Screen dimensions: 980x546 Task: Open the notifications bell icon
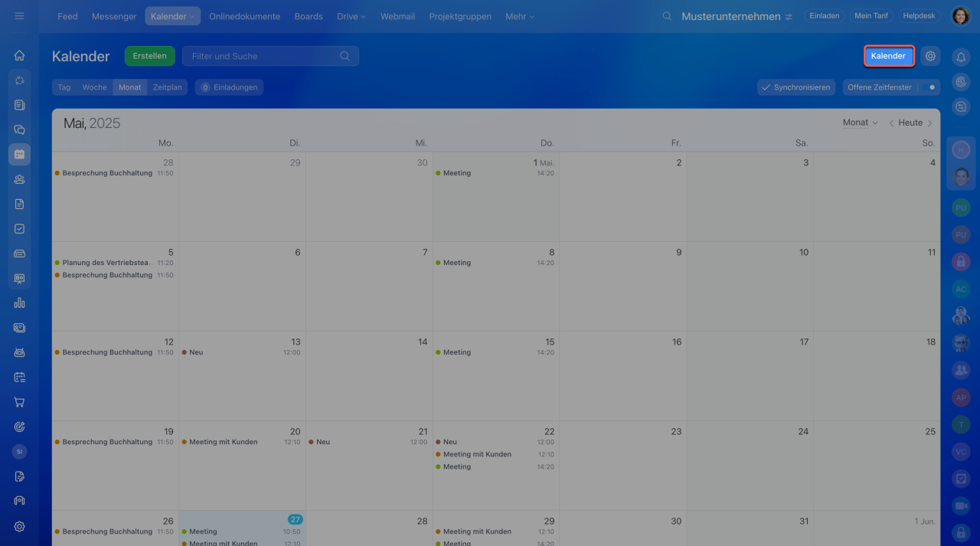pyautogui.click(x=961, y=57)
